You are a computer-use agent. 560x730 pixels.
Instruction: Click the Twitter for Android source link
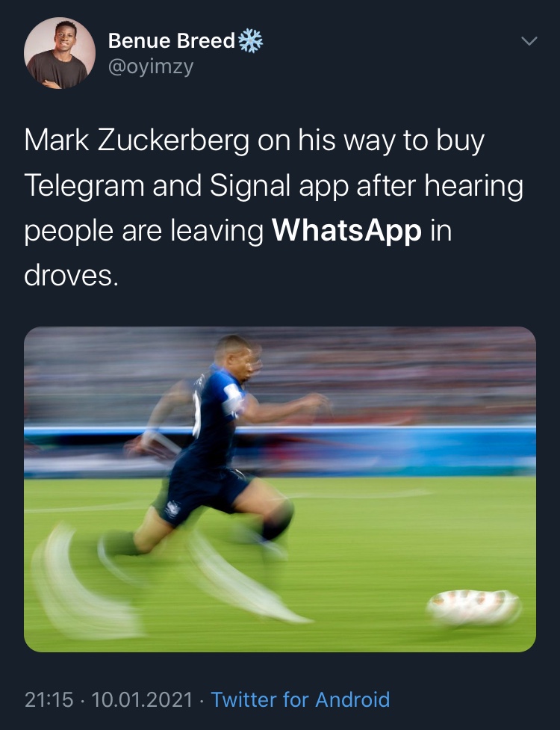(x=300, y=699)
